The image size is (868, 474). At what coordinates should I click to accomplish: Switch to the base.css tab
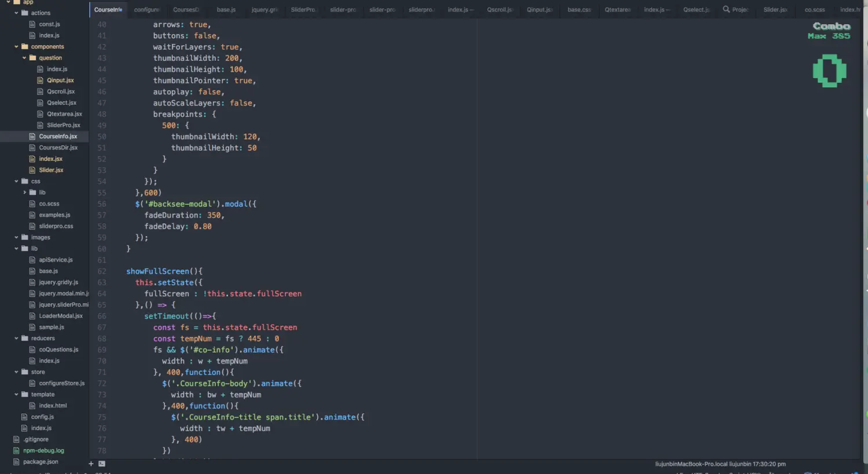(x=579, y=10)
